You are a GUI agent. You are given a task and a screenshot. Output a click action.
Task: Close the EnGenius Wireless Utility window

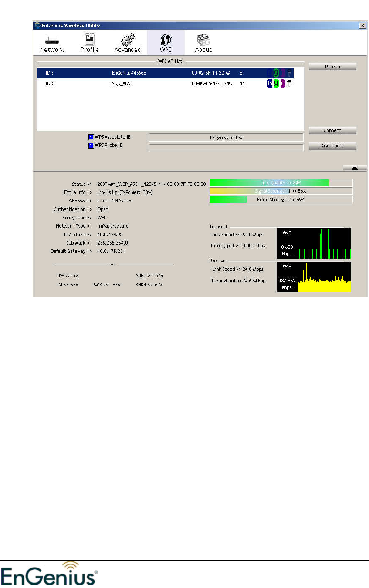pyautogui.click(x=362, y=26)
